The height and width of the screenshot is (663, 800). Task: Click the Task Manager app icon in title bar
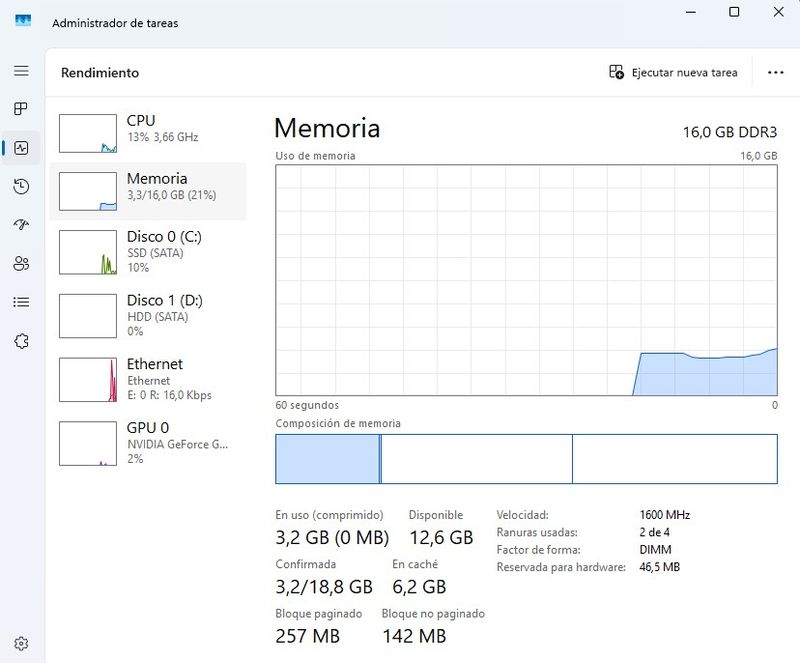click(x=23, y=21)
